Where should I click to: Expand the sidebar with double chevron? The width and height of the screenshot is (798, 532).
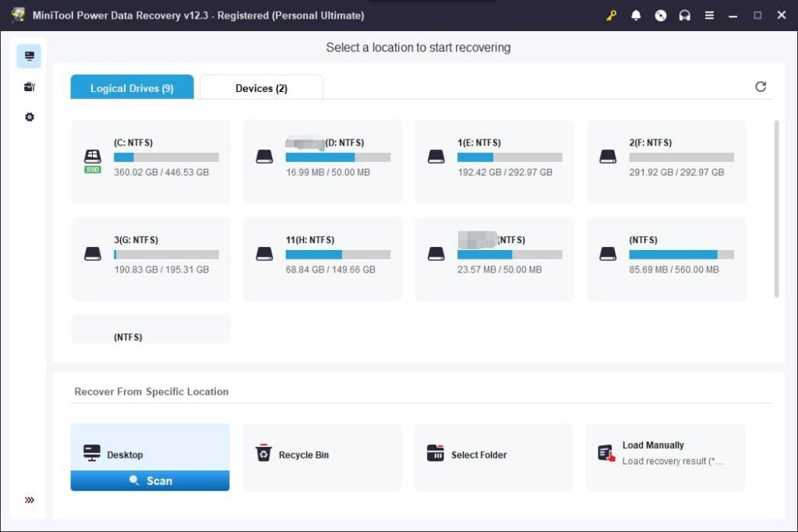pyautogui.click(x=29, y=500)
